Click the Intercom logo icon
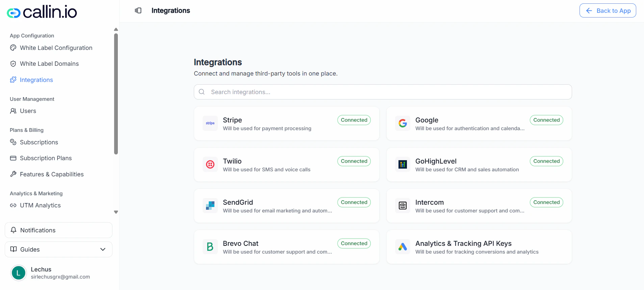 coord(403,206)
